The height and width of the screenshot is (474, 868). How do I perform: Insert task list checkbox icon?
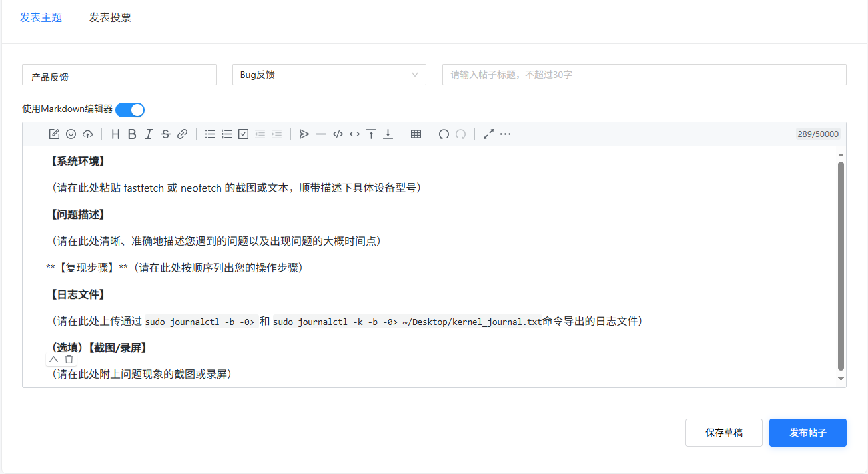coord(243,134)
